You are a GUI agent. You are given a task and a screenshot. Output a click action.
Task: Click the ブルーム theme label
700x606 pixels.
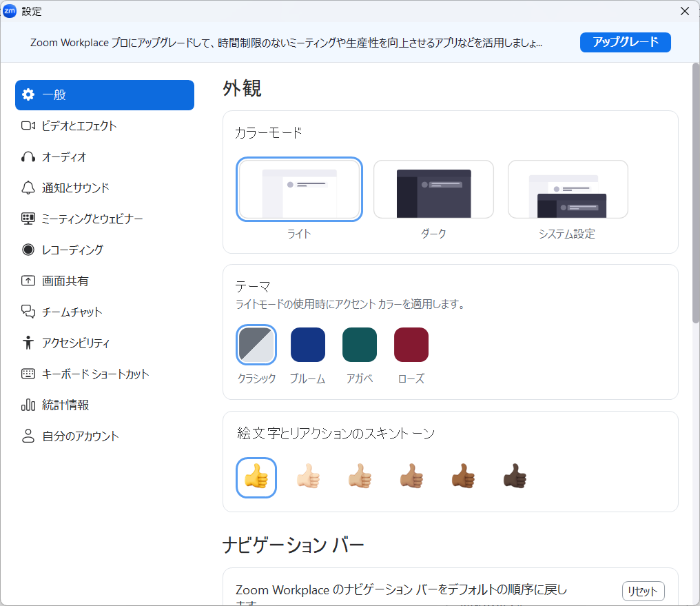pyautogui.click(x=307, y=378)
